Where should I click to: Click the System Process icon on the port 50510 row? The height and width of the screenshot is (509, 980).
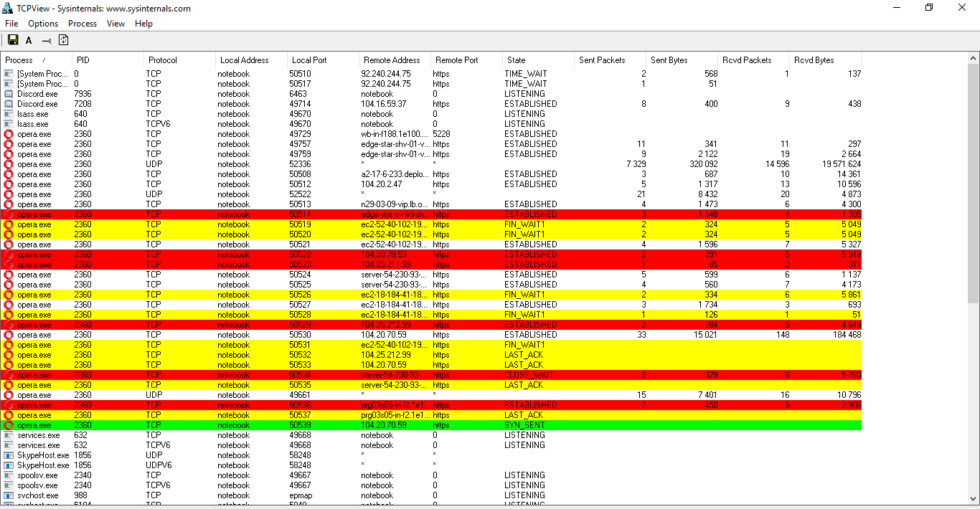click(9, 74)
